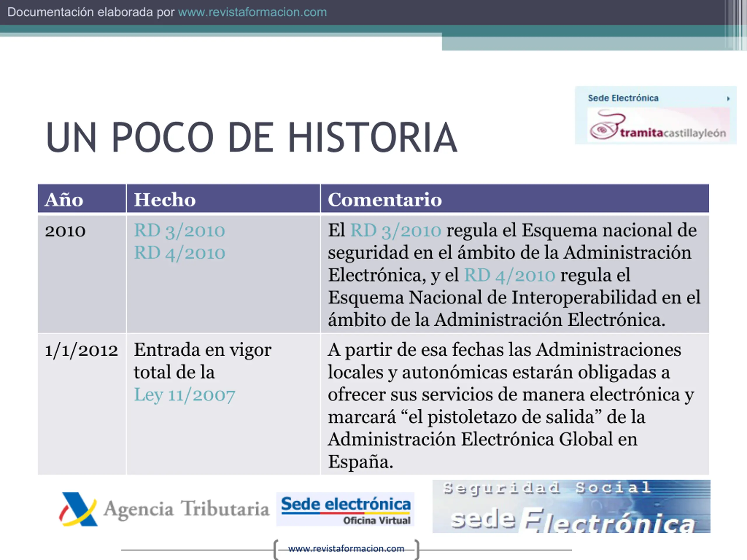Click 'Documentación elaborada por' header text
Viewport: 747px width, 560px height.
(91, 12)
